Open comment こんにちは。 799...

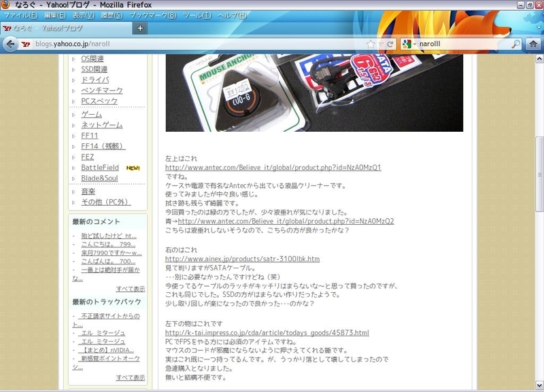108,245
